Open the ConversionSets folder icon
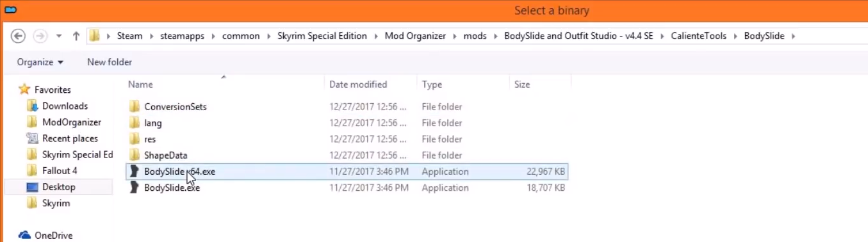Screen dimensions: 868x242 134,106
